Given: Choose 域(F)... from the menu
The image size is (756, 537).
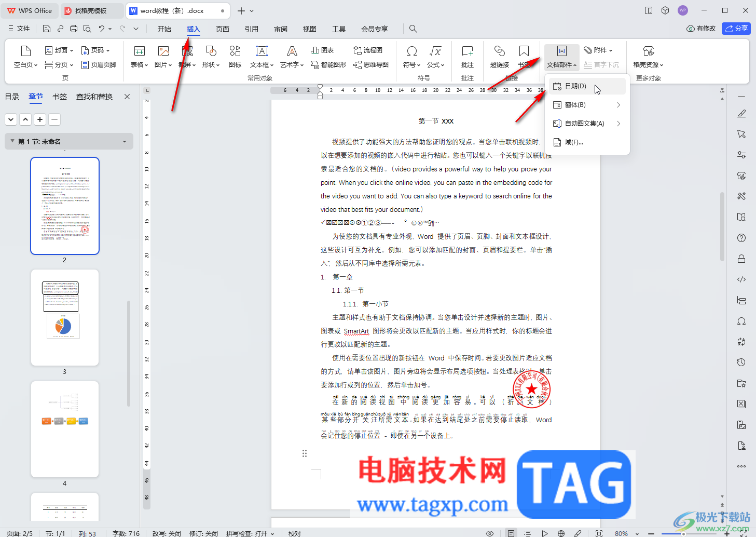Looking at the screenshot, I should [587, 142].
